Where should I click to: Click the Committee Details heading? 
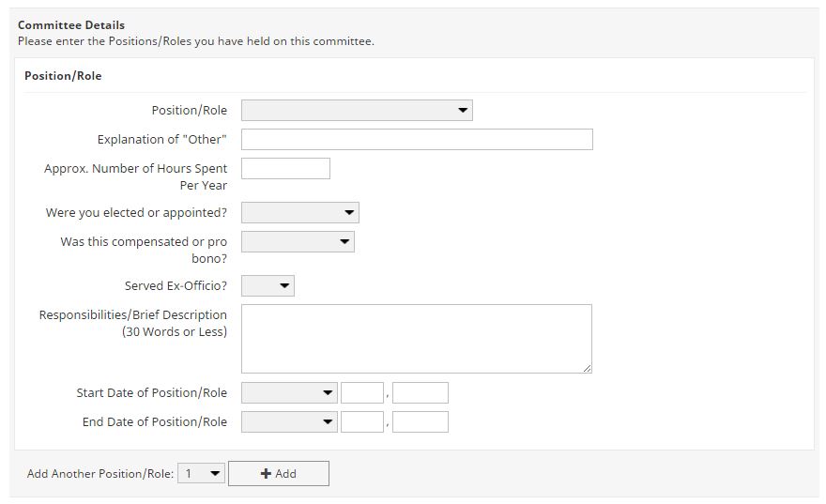click(x=71, y=25)
